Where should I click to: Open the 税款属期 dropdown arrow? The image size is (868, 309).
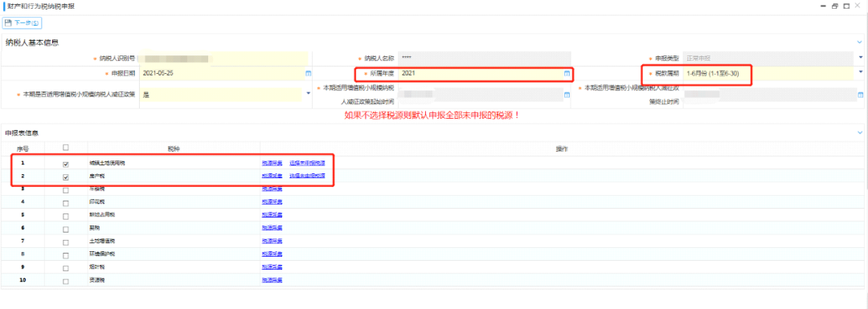[861, 72]
